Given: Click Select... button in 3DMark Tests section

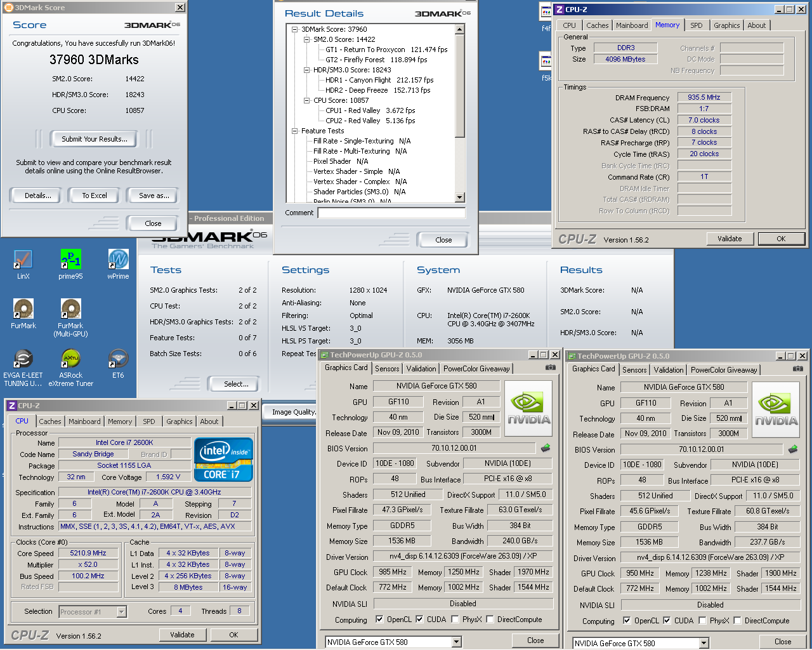Looking at the screenshot, I should [236, 384].
